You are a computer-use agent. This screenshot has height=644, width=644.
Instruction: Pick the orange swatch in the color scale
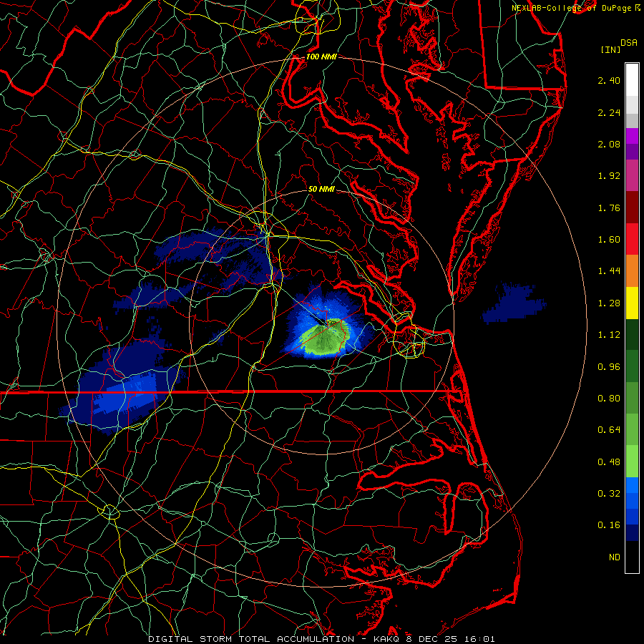pos(632,271)
